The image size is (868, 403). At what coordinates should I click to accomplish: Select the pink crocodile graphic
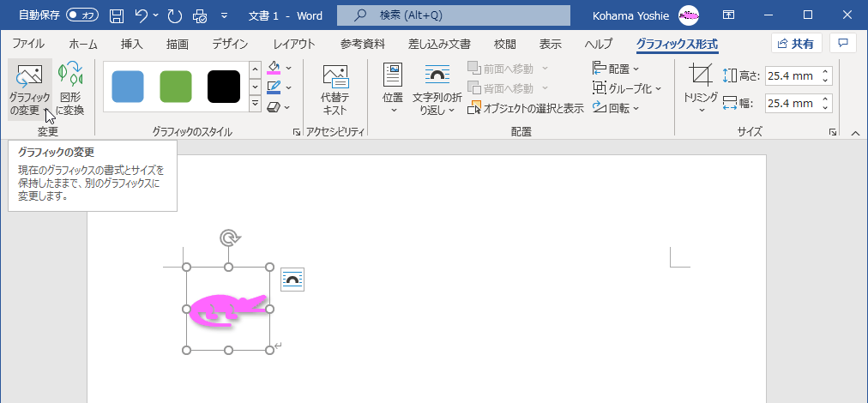pos(228,310)
